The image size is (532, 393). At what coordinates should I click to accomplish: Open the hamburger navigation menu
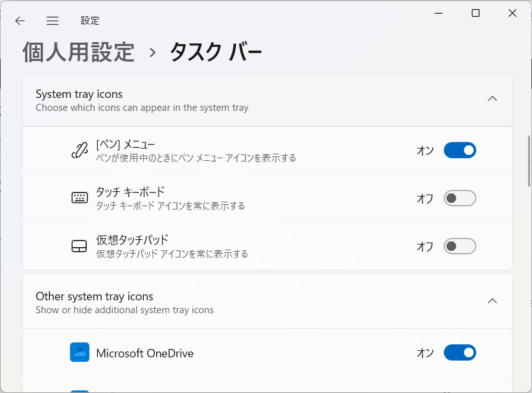coord(52,21)
